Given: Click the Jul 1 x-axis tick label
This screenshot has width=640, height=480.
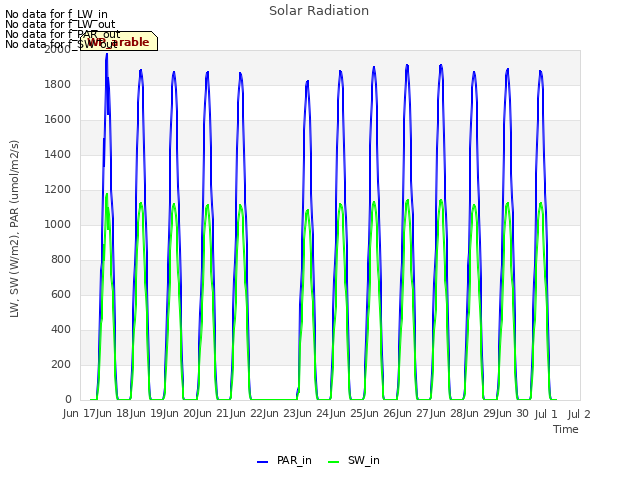Looking at the screenshot, I should (x=546, y=414).
